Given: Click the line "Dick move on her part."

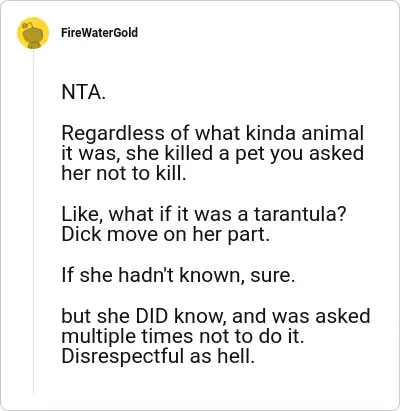Looking at the screenshot, I should [165, 234].
